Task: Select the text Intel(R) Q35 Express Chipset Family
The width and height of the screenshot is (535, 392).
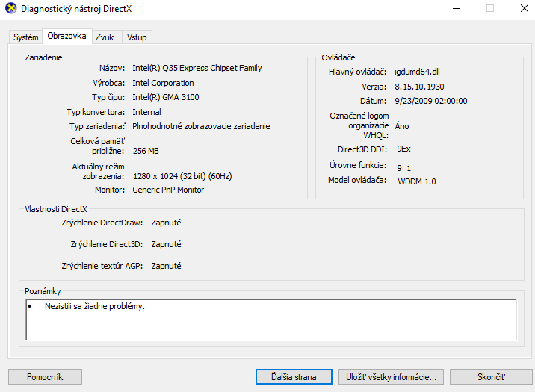Action: pos(197,68)
